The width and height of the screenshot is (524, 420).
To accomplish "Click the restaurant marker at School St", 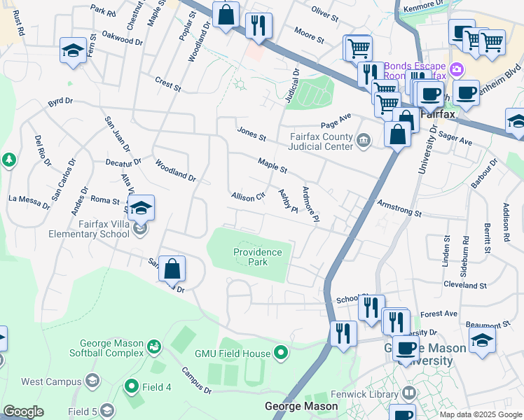I will click(x=371, y=309).
